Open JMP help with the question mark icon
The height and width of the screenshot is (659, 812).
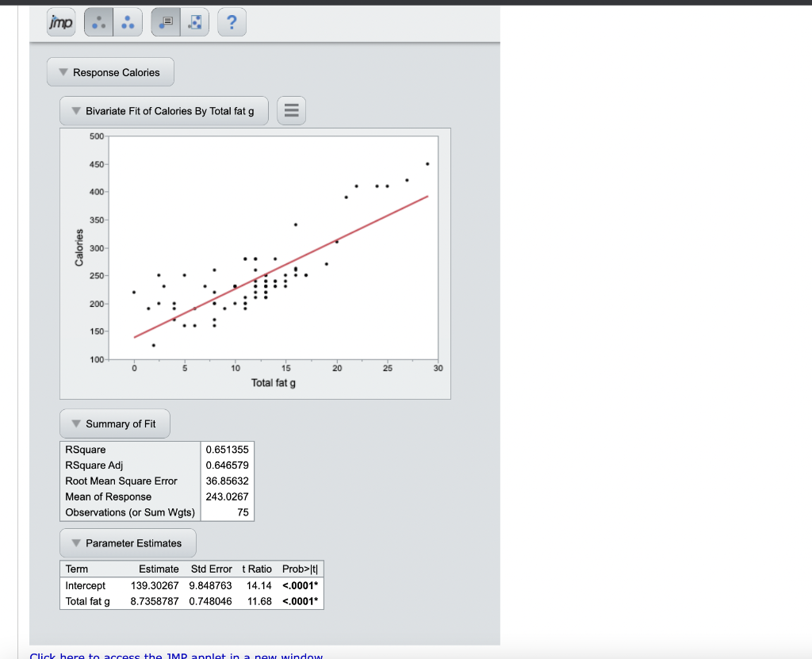(x=232, y=22)
